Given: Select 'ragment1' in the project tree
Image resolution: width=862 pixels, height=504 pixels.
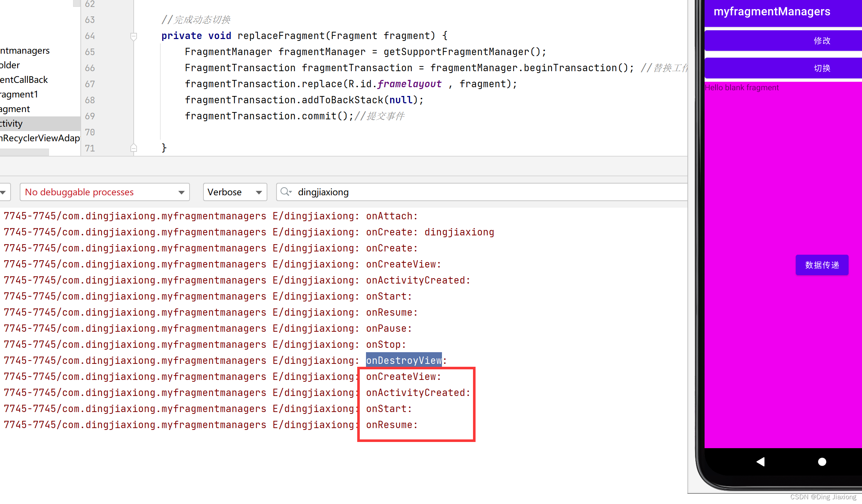Looking at the screenshot, I should [19, 95].
